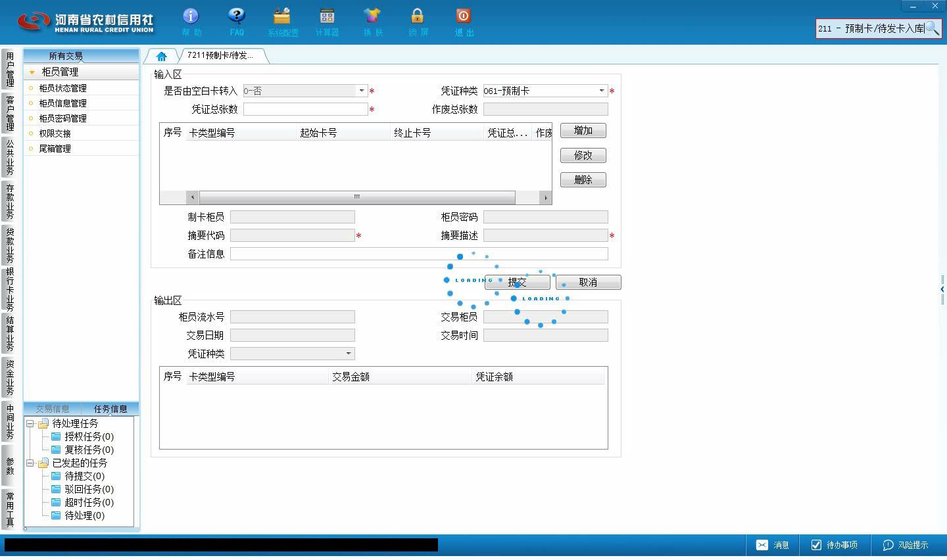This screenshot has height=560, width=947.
Task: Click the 取消 cancel button
Action: point(588,282)
